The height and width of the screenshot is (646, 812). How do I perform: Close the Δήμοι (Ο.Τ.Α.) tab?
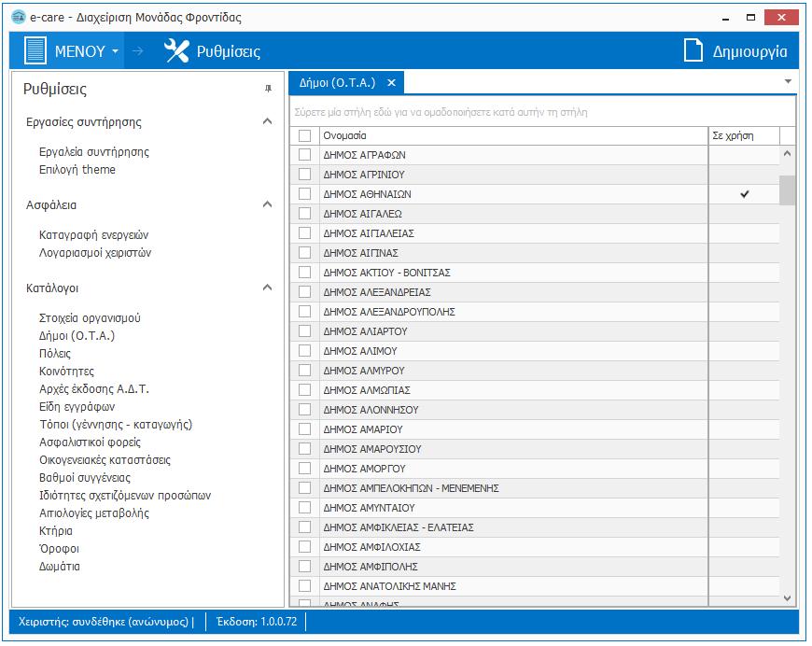pos(391,82)
